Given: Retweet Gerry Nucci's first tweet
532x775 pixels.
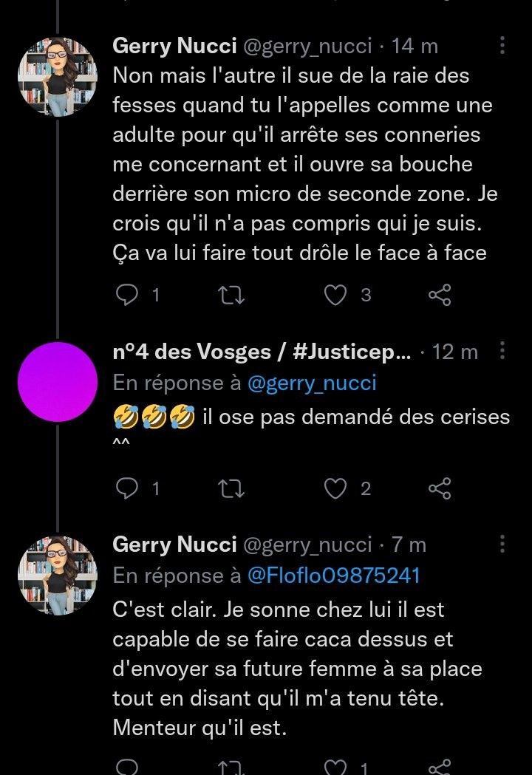Looking at the screenshot, I should (233, 296).
